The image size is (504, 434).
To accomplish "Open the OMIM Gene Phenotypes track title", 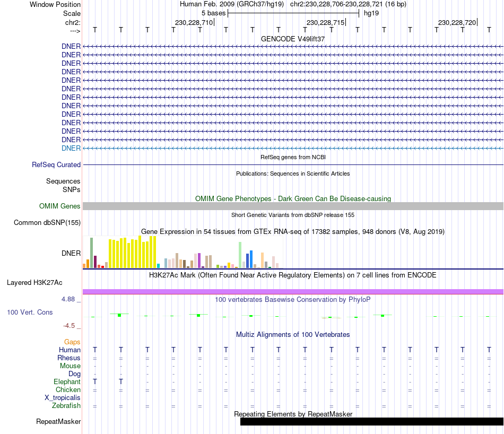I will tap(293, 198).
